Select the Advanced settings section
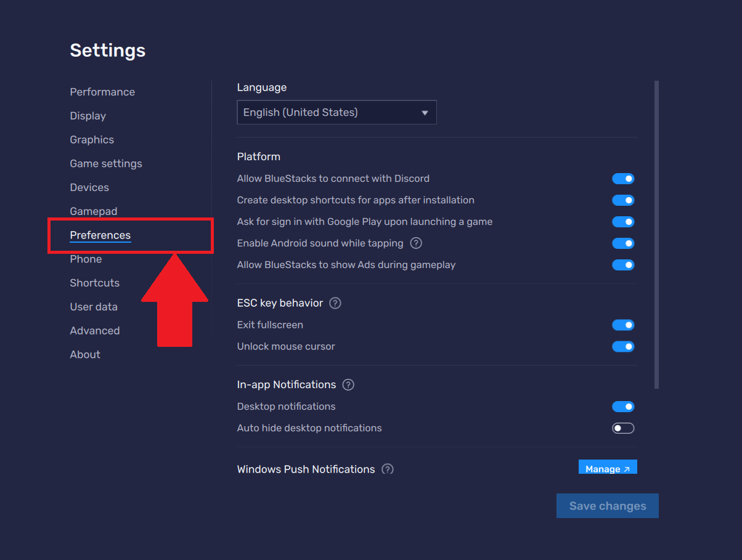 (x=94, y=330)
